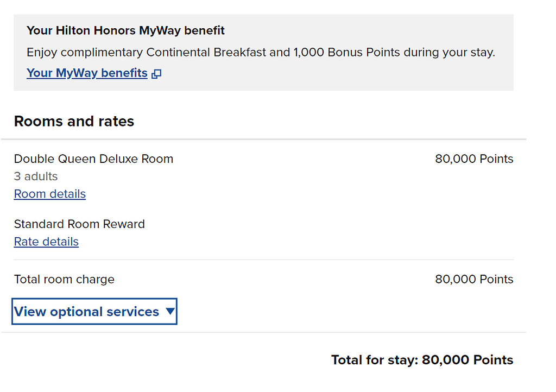Open the Your MyWay benefits link

pyautogui.click(x=87, y=73)
